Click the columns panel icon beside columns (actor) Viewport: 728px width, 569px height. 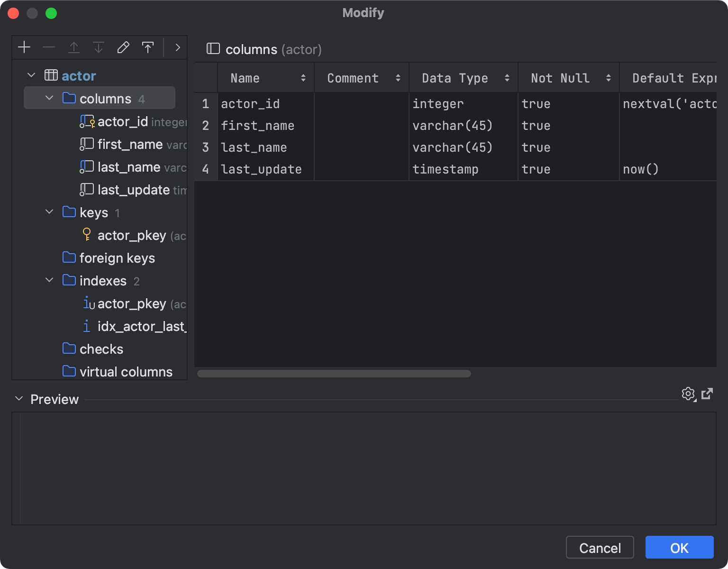pos(213,49)
